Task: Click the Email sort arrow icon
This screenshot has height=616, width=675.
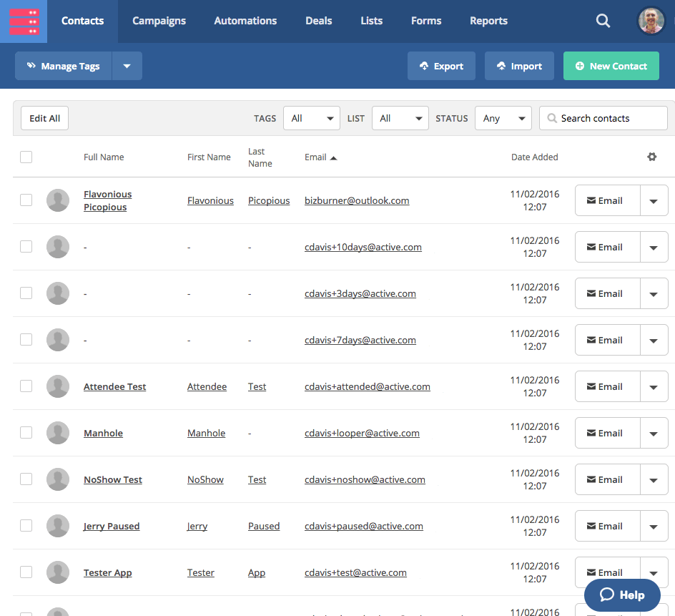Action: [334, 157]
